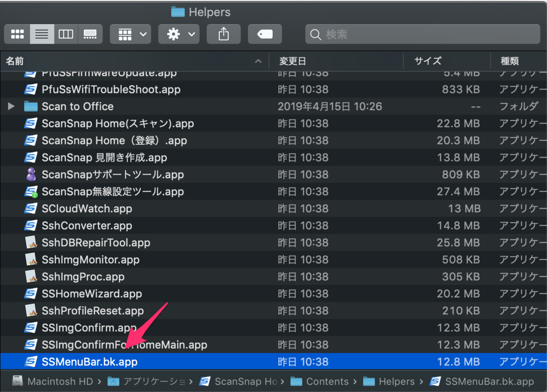Open the group-by arrangement dropdown

(130, 34)
